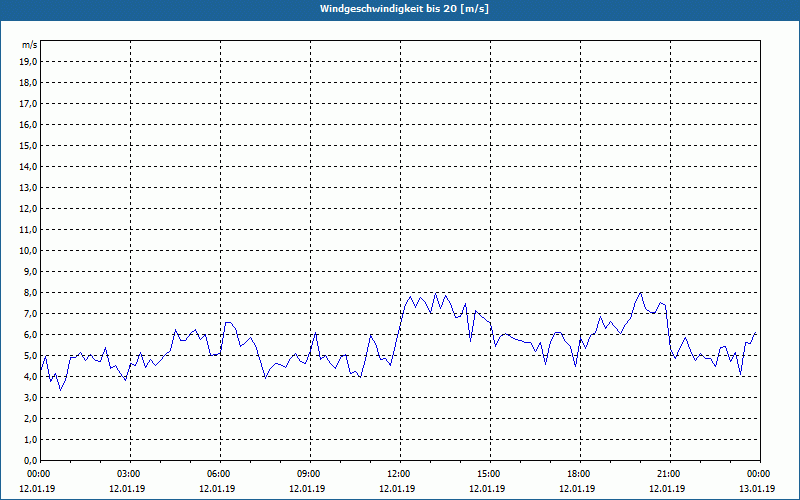
Task: Click the chart title 'Windgeschwindigkeit bis 20 [m/s]'
Action: (404, 9)
